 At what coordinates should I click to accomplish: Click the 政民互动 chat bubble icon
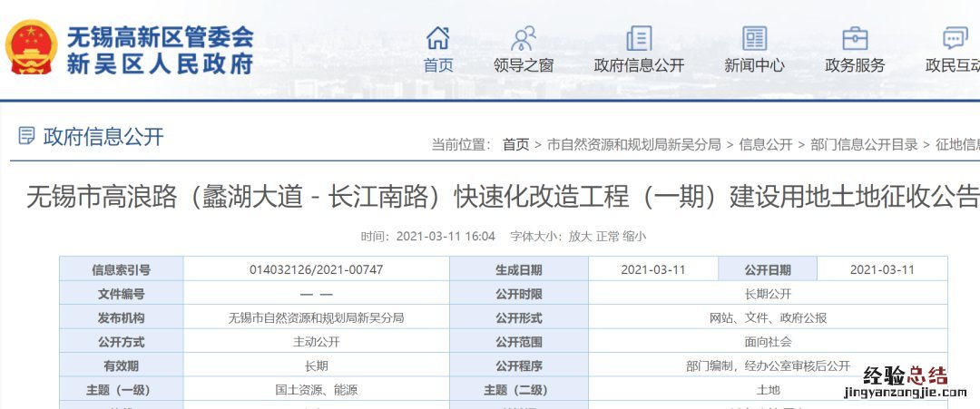pyautogui.click(x=955, y=38)
